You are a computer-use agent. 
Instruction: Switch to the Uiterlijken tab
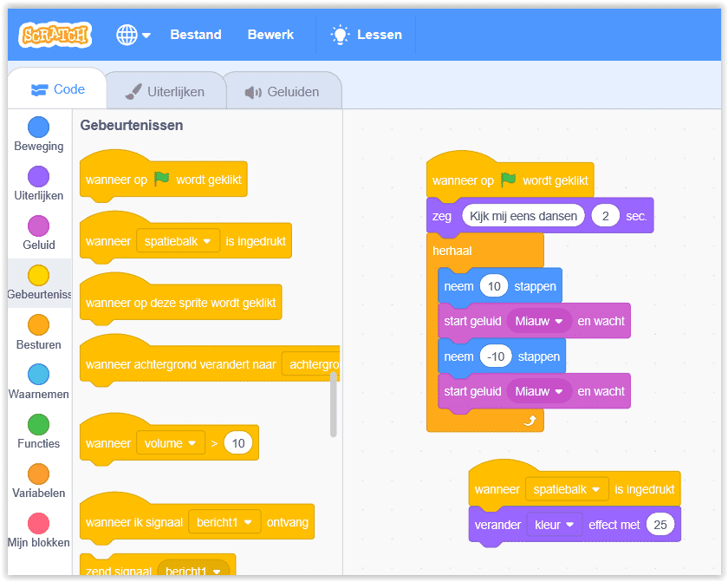[165, 91]
